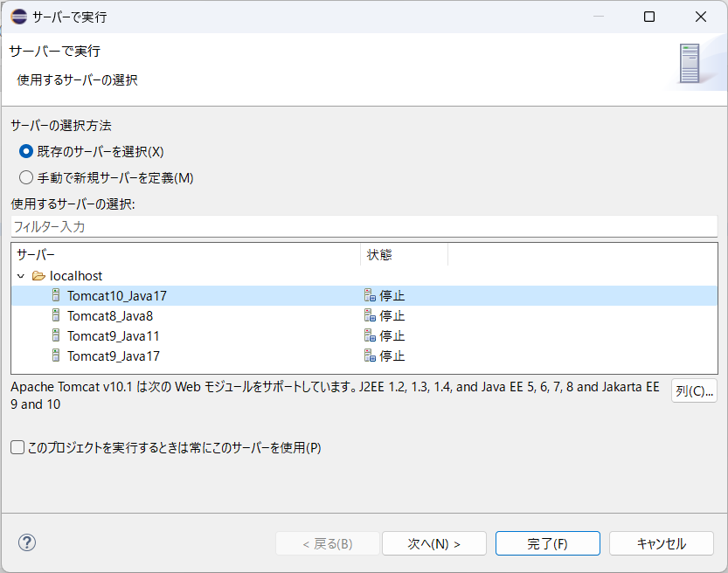Select Tomcat9_Java11 in the server list
728x573 pixels.
(113, 336)
